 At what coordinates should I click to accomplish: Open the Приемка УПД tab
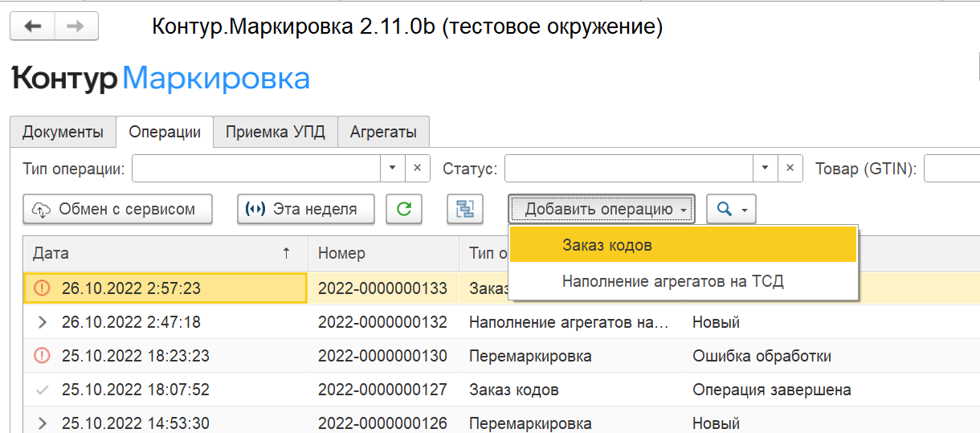click(275, 133)
